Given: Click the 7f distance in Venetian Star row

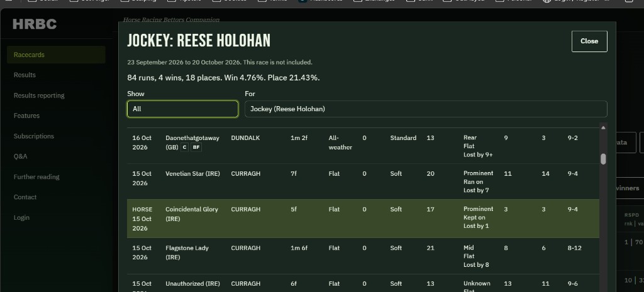Looking at the screenshot, I should pos(293,173).
